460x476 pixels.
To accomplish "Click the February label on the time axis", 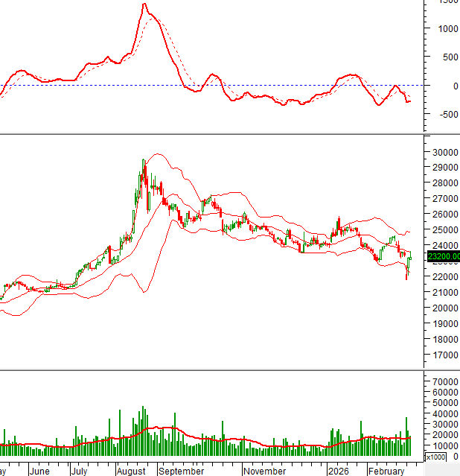I will pyautogui.click(x=386, y=471).
